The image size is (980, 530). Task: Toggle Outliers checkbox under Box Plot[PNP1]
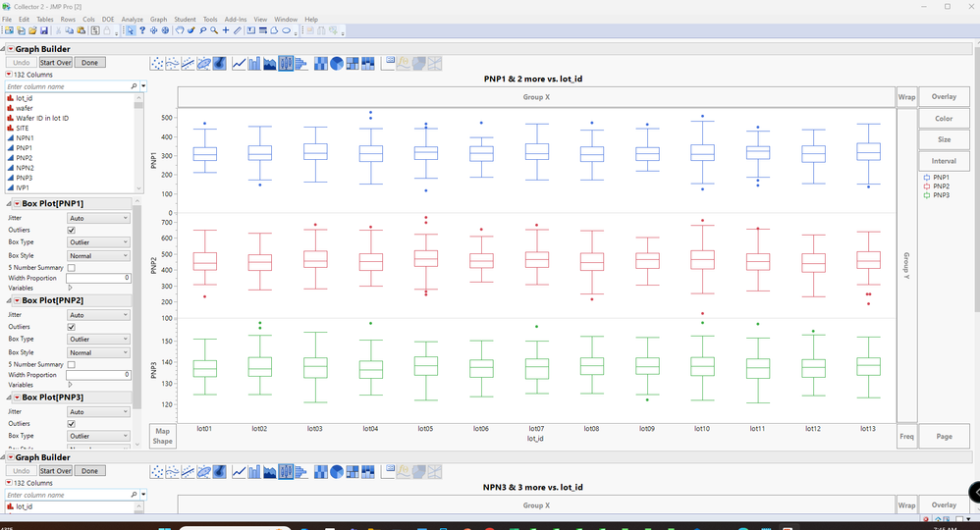[x=72, y=230]
